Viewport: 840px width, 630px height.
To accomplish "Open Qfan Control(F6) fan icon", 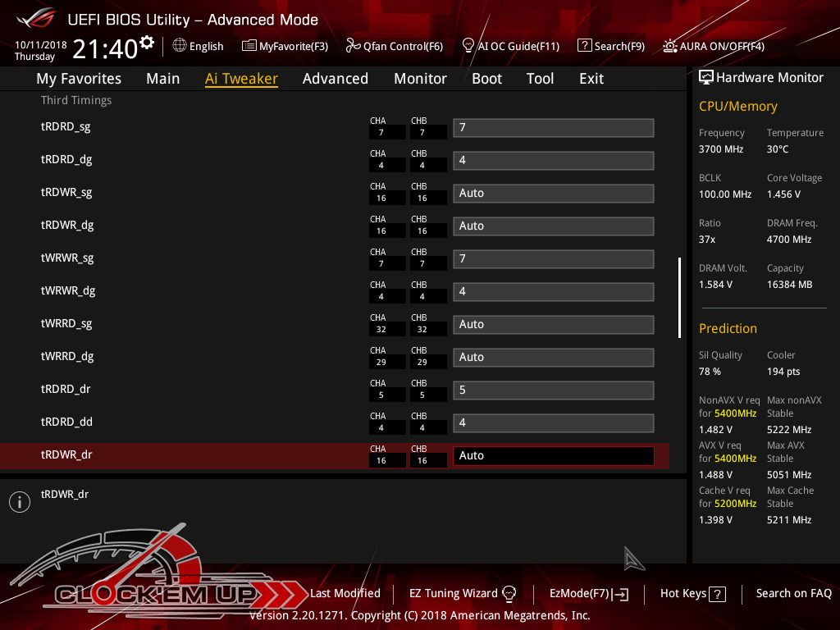I will pos(353,46).
